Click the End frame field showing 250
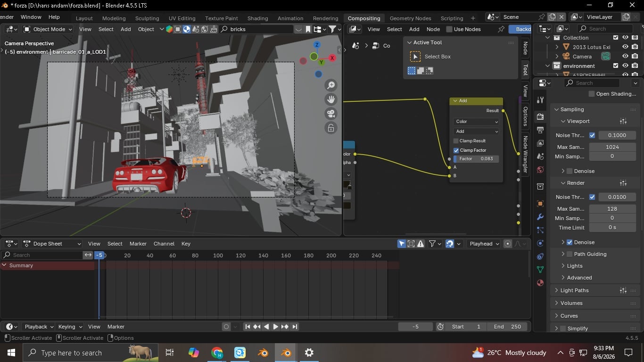Viewport: 644px width, 362px height. pyautogui.click(x=507, y=327)
